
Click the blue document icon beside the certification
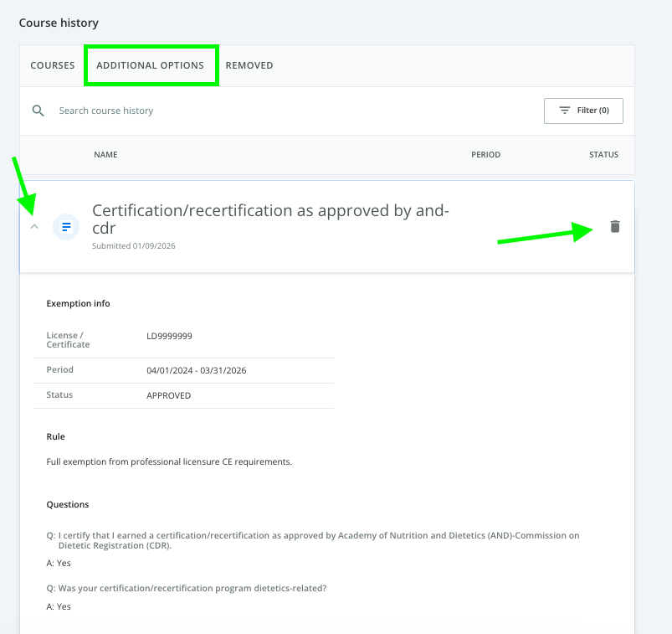click(x=66, y=226)
